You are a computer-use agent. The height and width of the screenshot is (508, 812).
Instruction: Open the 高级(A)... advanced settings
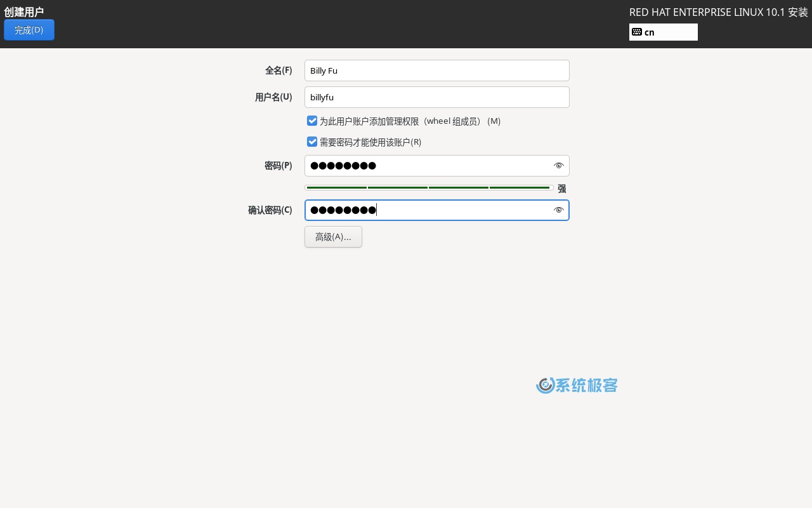333,237
